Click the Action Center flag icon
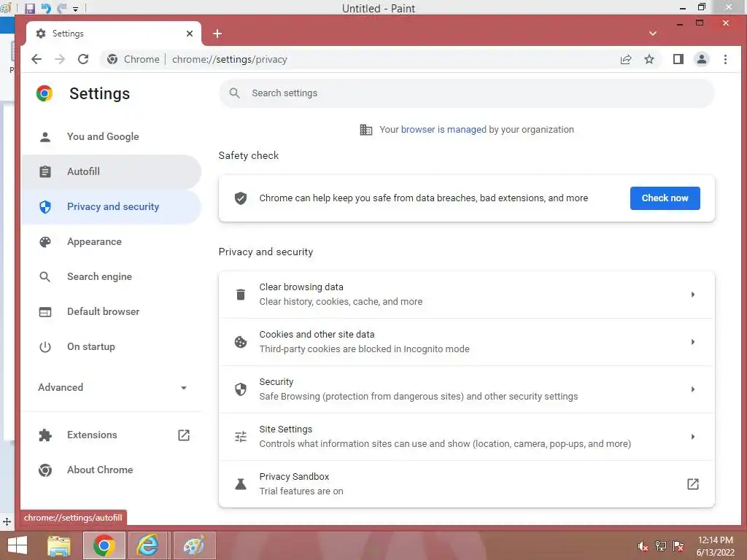 (678, 546)
